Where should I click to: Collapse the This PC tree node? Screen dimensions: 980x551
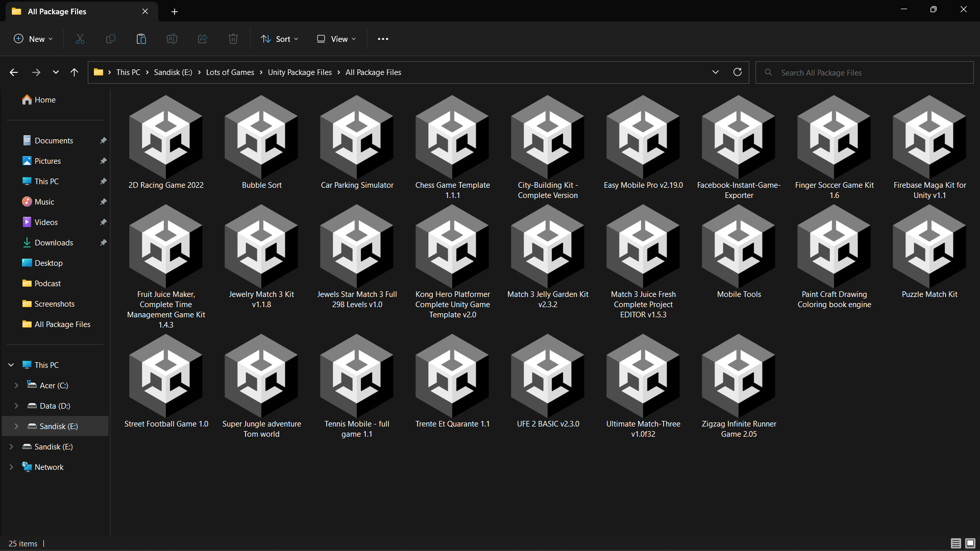(x=11, y=365)
